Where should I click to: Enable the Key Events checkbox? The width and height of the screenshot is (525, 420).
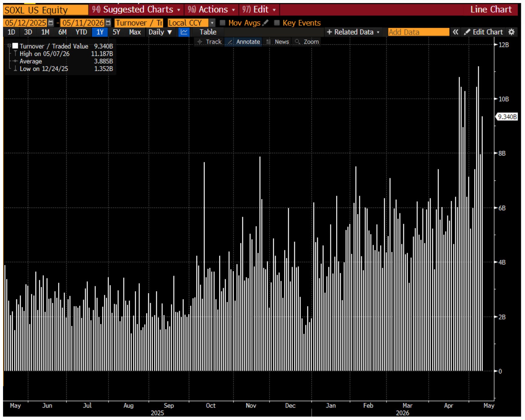pyautogui.click(x=277, y=23)
